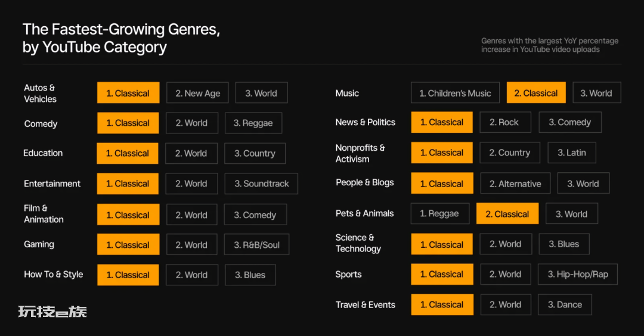
Task: Click the '1. Reggae' box for Pets & Animals
Action: (x=440, y=213)
